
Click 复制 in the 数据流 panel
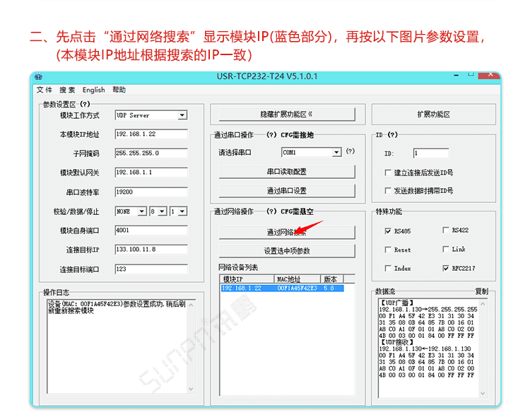481,291
